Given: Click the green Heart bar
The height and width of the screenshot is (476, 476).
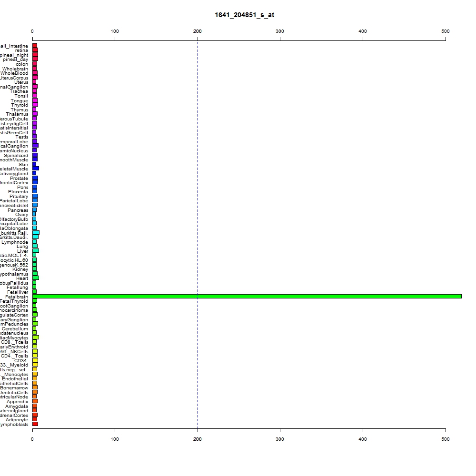Looking at the screenshot, I should tap(36, 278).
